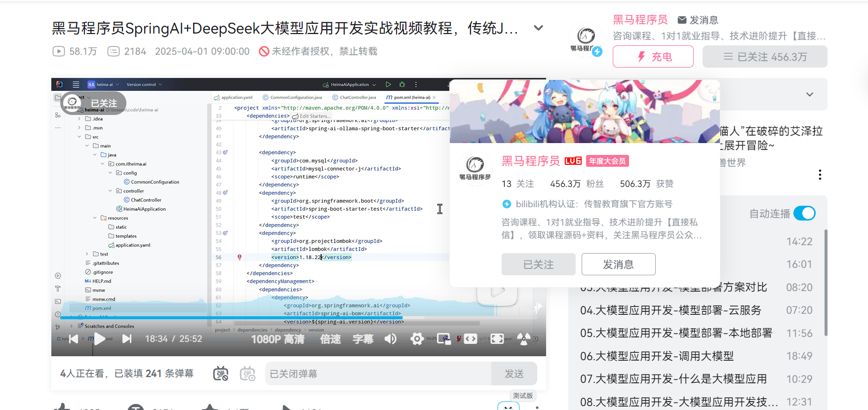Click the episode with duration 16:01
This screenshot has height=410, width=868.
pos(799,264)
